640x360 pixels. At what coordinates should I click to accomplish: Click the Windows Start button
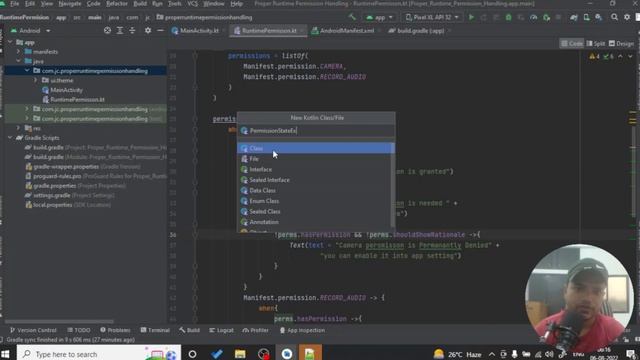tap(5, 353)
